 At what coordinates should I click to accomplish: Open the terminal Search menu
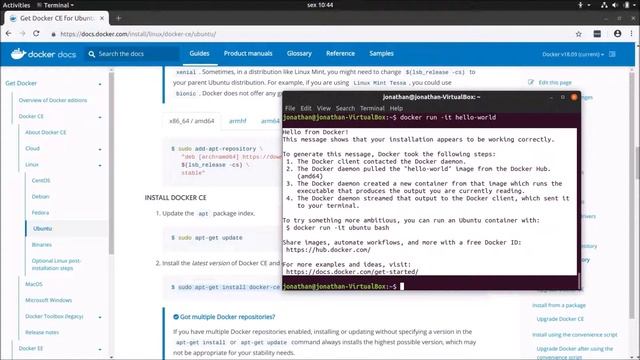coord(345,108)
